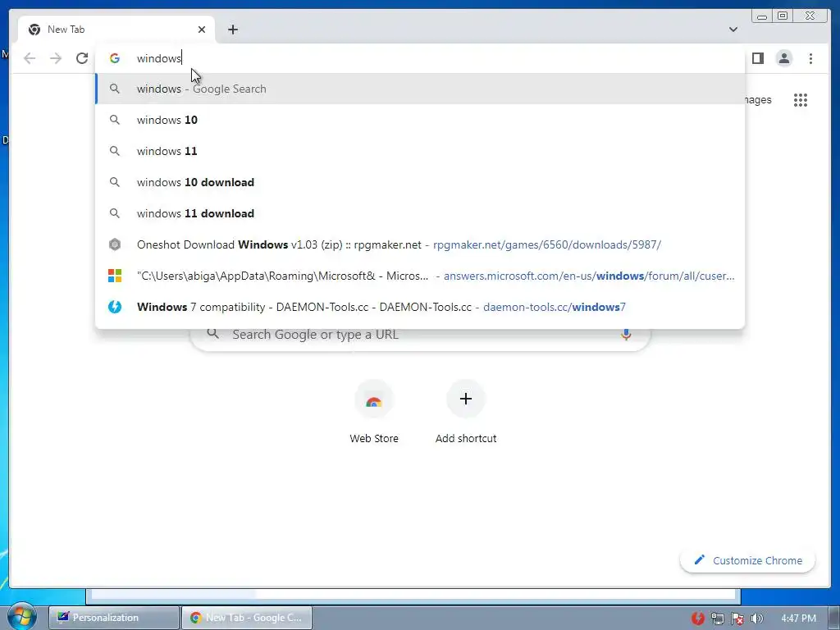Screen dimensions: 840x630
Task: Go back with the browser back arrow
Action: point(30,58)
